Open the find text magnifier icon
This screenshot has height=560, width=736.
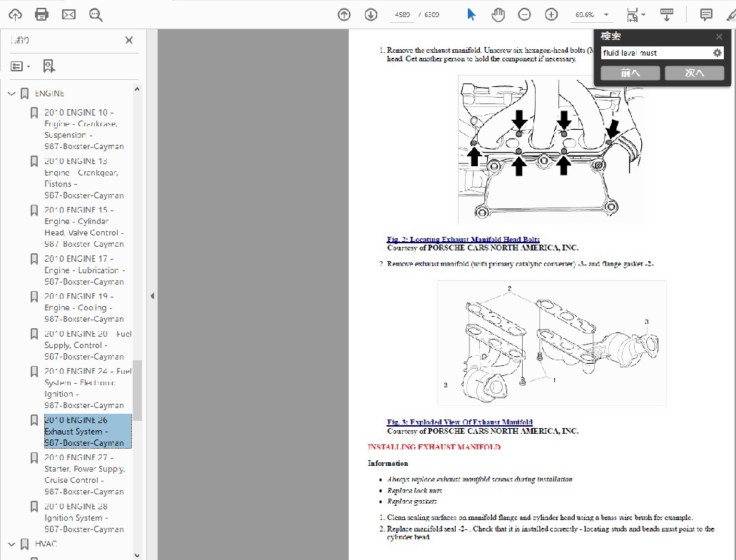pos(96,14)
